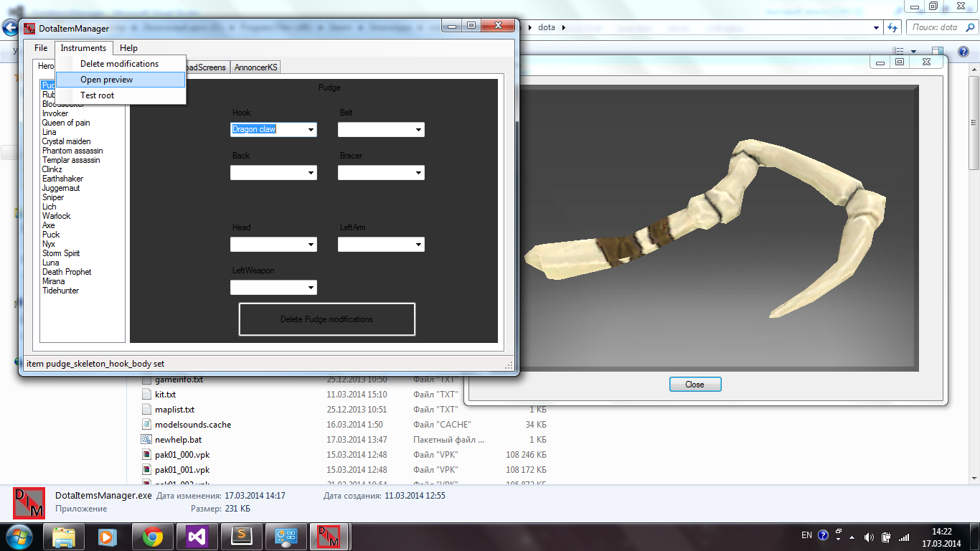Click the bone hook 3D preview image
Image resolution: width=980 pixels, height=551 pixels.
(705, 227)
